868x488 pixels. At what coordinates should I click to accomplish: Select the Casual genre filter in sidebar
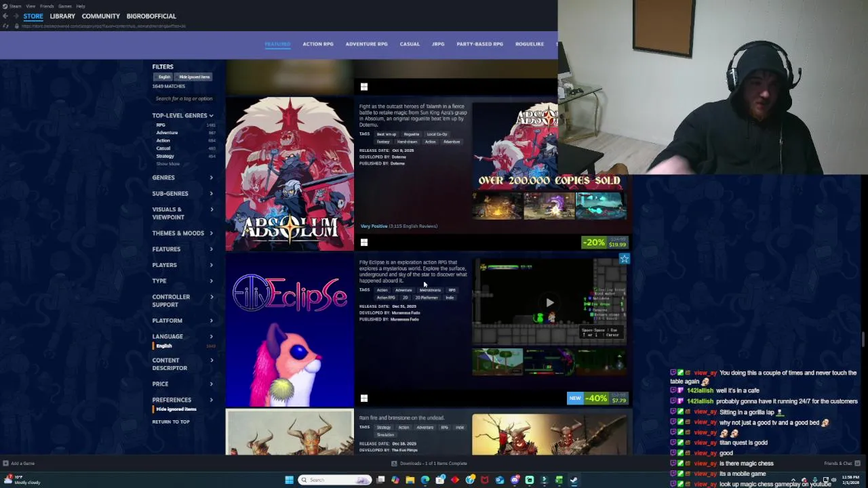[x=163, y=148]
